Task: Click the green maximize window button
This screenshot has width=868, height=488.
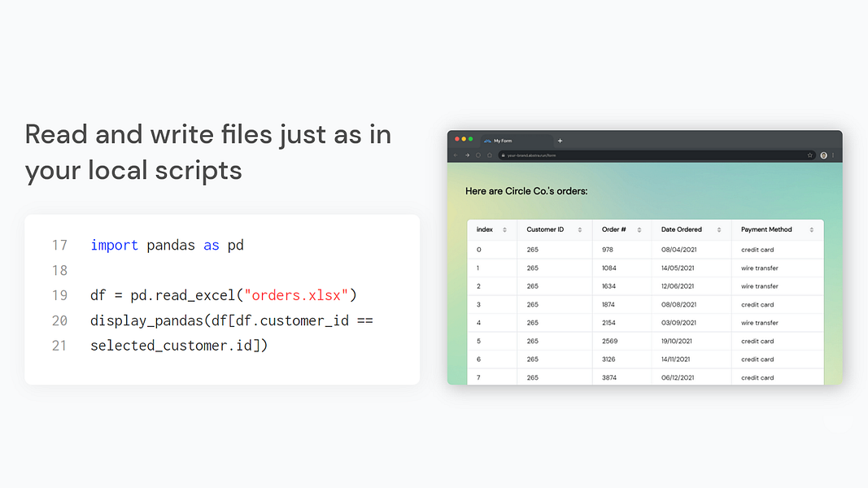Action: coord(470,139)
